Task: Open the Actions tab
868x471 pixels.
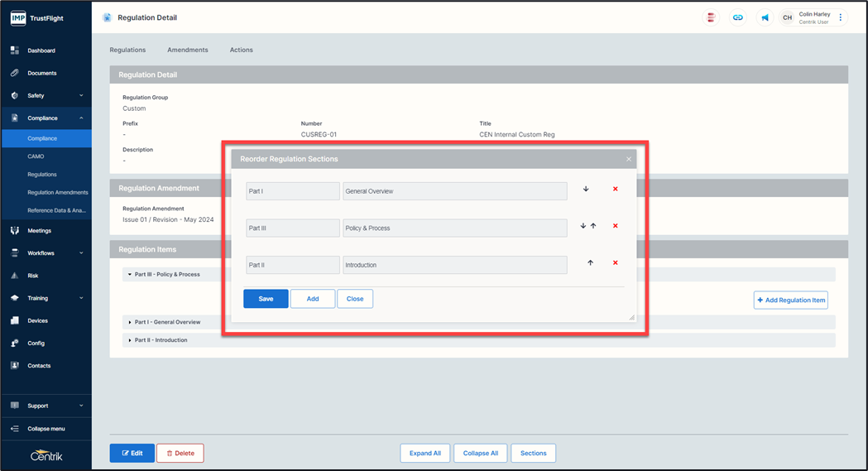Action: tap(242, 50)
